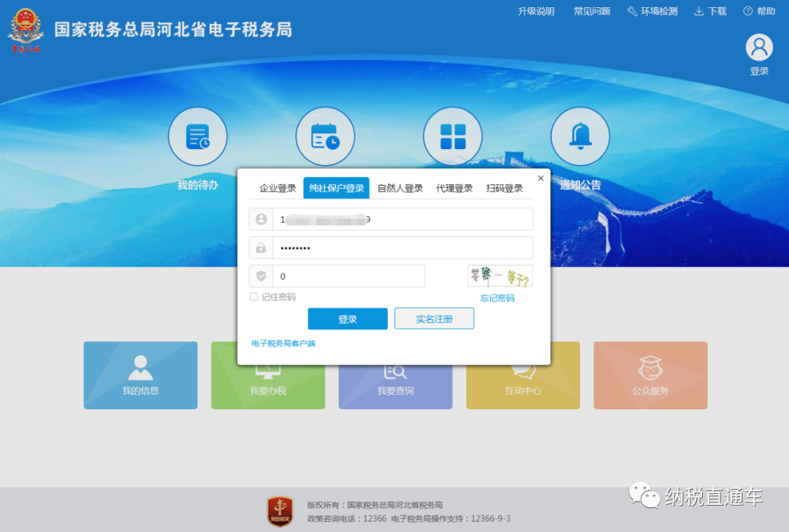This screenshot has height=532, width=789.
Task: Open the 常见问题 link
Action: point(592,11)
